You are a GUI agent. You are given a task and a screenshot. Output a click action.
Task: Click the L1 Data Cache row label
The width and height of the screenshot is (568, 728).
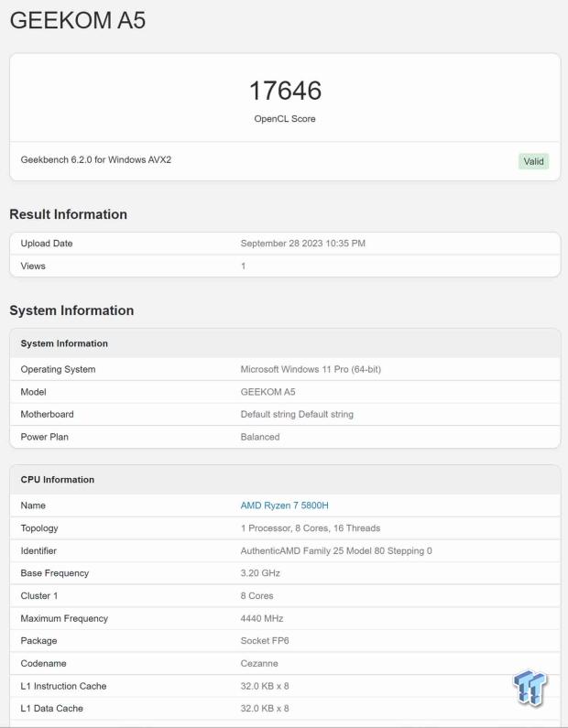pyautogui.click(x=52, y=709)
